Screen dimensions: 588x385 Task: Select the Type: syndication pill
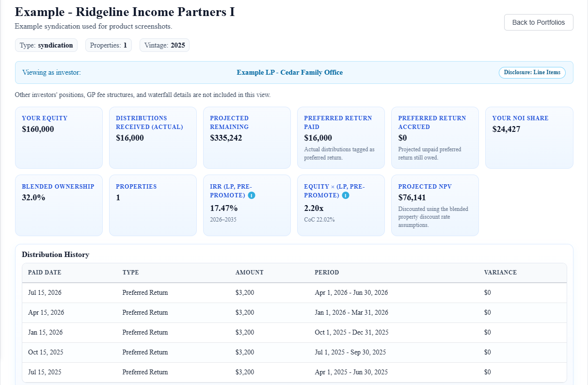pyautogui.click(x=47, y=46)
